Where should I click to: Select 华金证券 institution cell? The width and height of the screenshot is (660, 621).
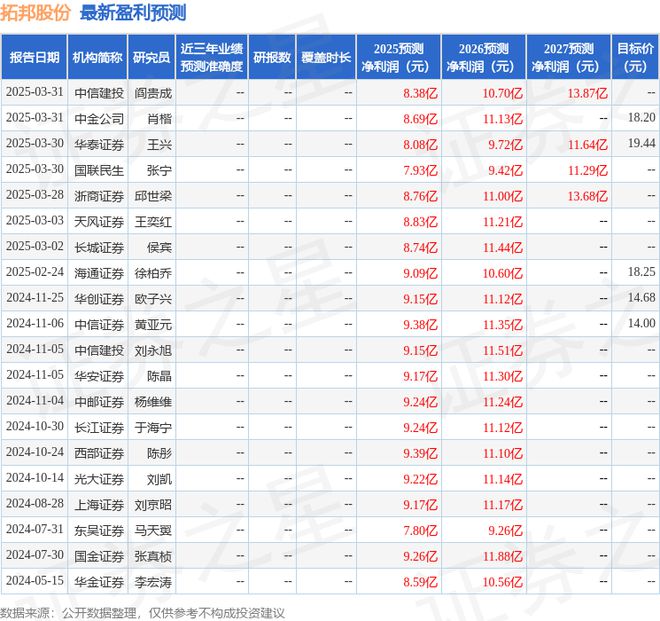pos(99,582)
